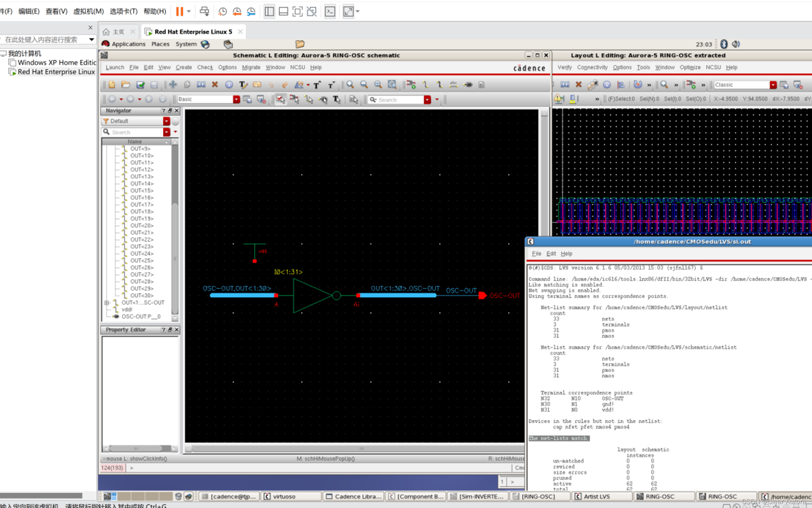Screen dimensions: 812x508
Task: Click the info Properties icon in Layout window
Action: tap(607, 85)
